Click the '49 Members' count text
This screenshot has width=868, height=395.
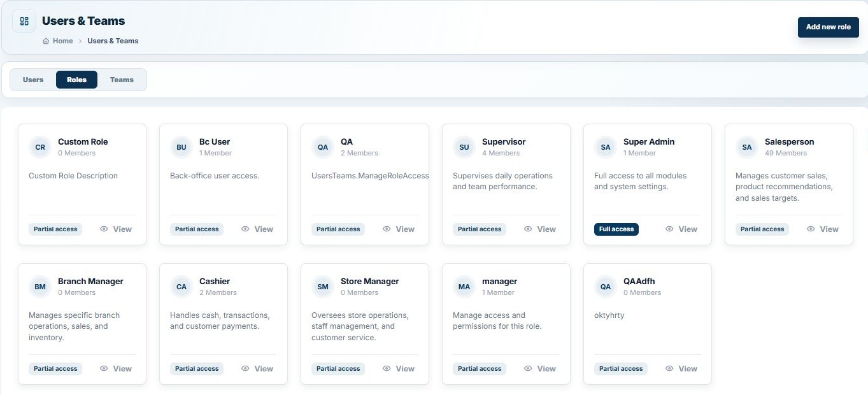point(786,153)
